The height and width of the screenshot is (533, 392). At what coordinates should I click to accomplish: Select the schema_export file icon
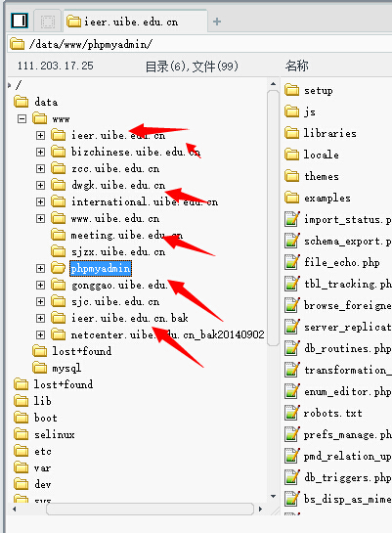(x=292, y=241)
